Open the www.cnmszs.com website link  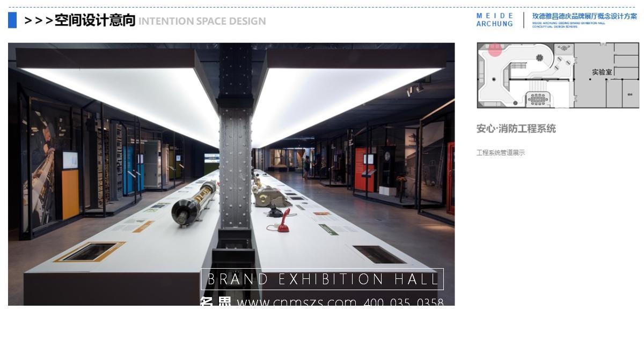(x=296, y=302)
